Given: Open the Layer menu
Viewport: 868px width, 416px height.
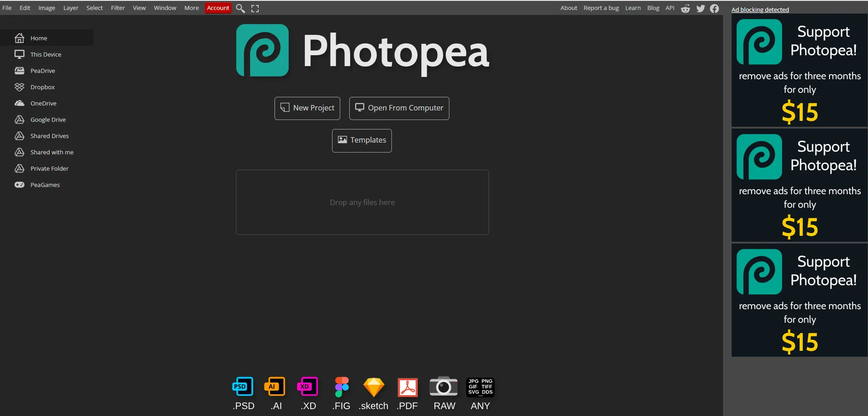Looking at the screenshot, I should pyautogui.click(x=71, y=8).
